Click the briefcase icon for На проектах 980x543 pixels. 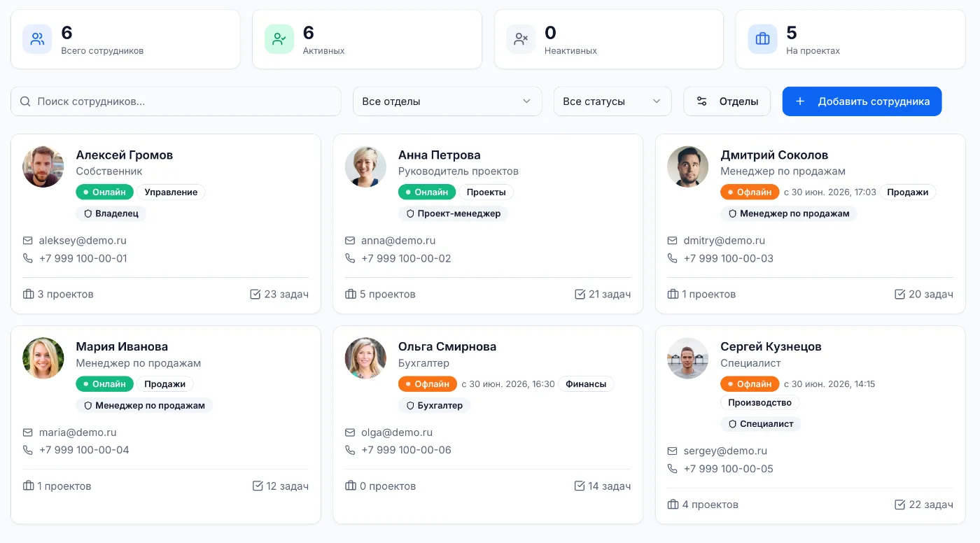click(762, 39)
